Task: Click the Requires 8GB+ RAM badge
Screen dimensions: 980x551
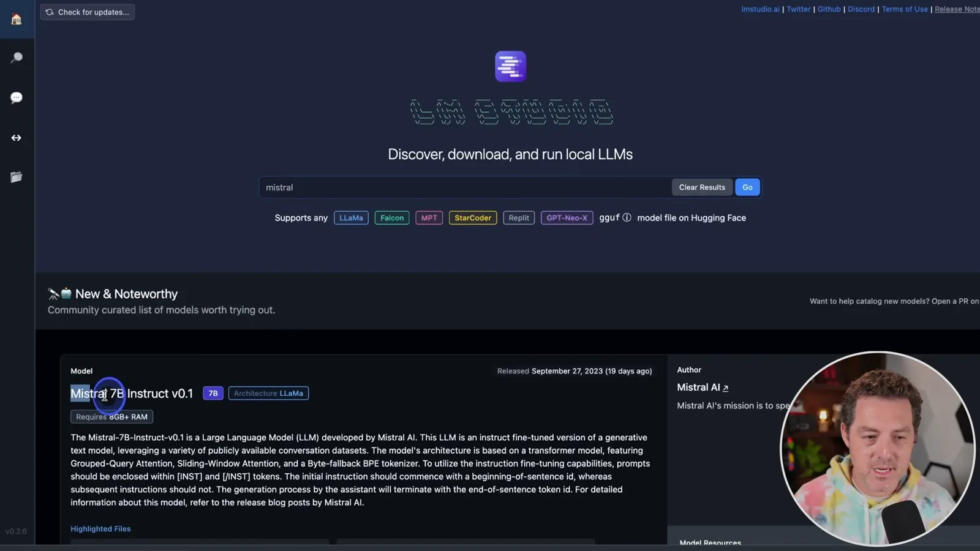Action: click(111, 417)
